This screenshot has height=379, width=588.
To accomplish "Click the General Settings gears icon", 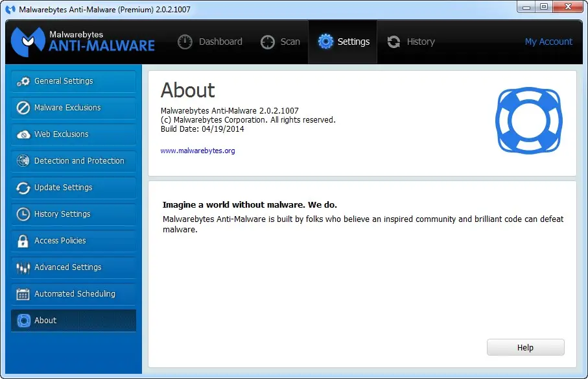I will 23,81.
